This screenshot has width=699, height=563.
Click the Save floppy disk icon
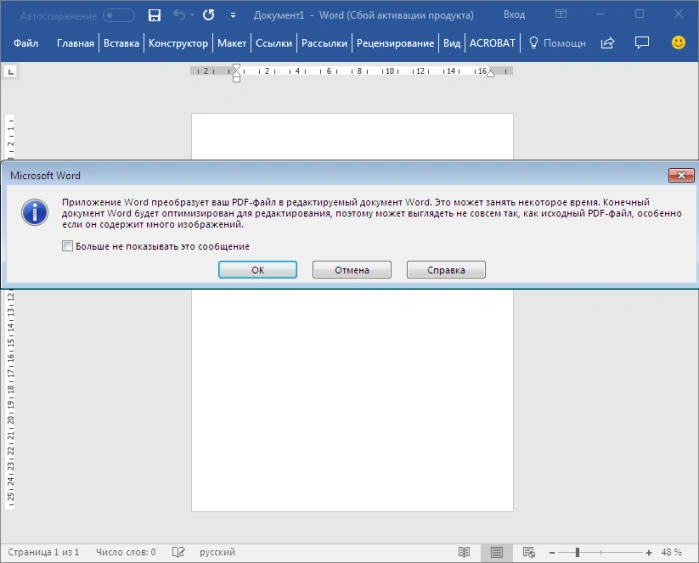point(154,15)
